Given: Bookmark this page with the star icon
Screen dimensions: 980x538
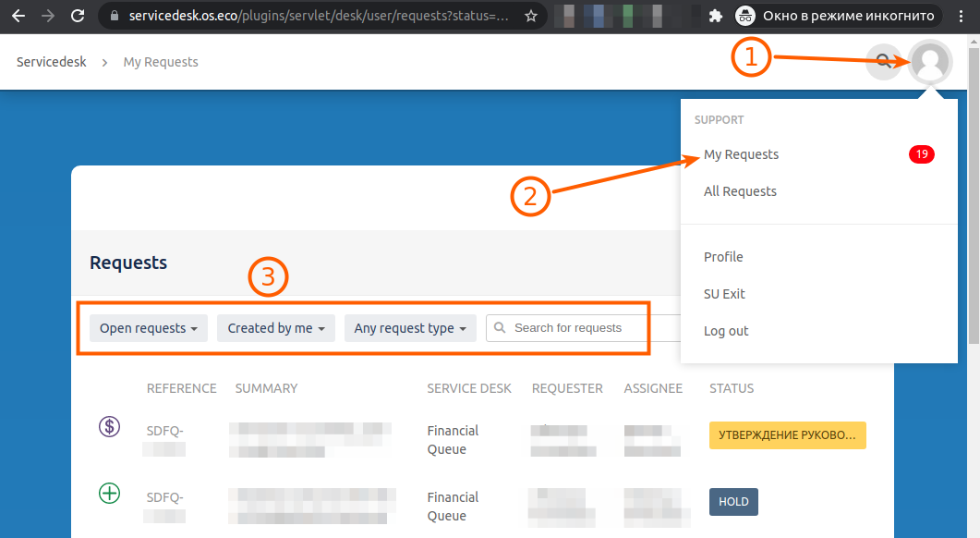Looking at the screenshot, I should 530,16.
